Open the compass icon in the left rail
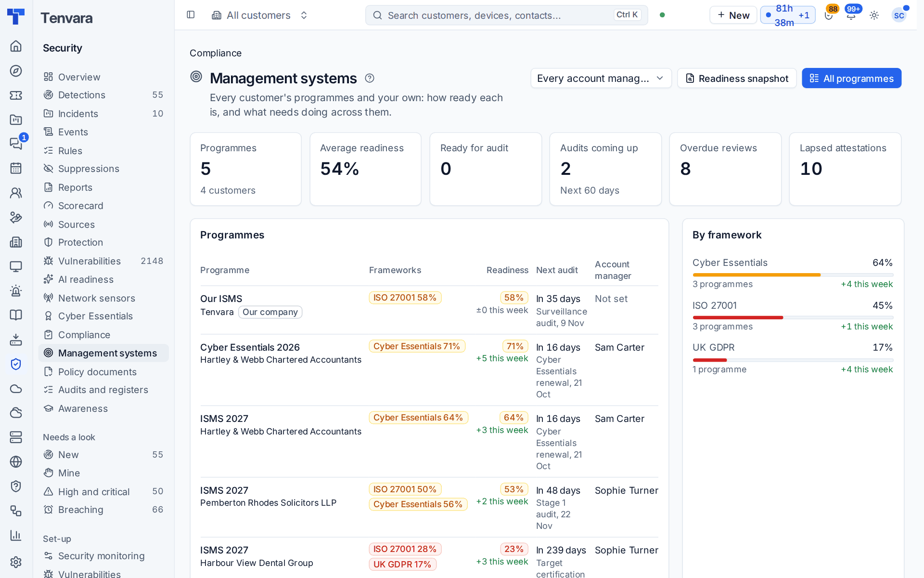This screenshot has width=924, height=578. click(16, 71)
